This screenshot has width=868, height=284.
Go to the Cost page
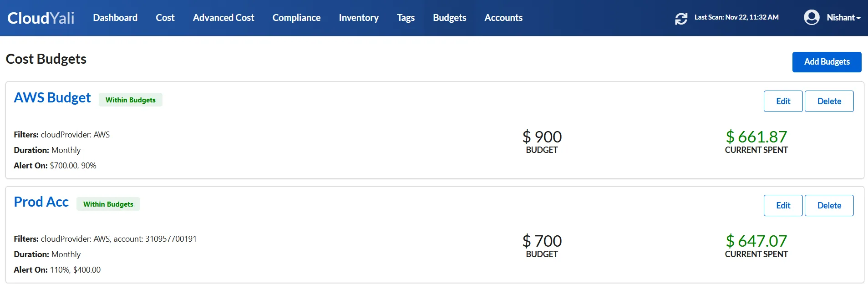point(165,18)
